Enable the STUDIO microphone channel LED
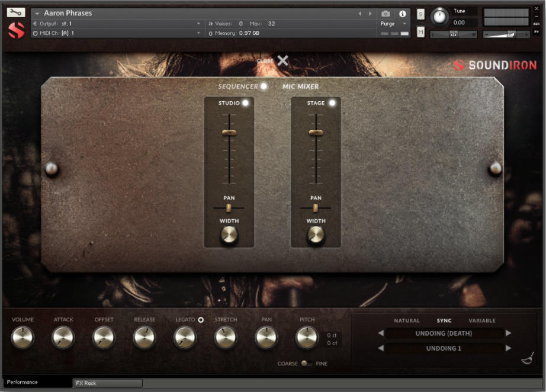Viewport: 546px width, 392px height. pyautogui.click(x=246, y=102)
